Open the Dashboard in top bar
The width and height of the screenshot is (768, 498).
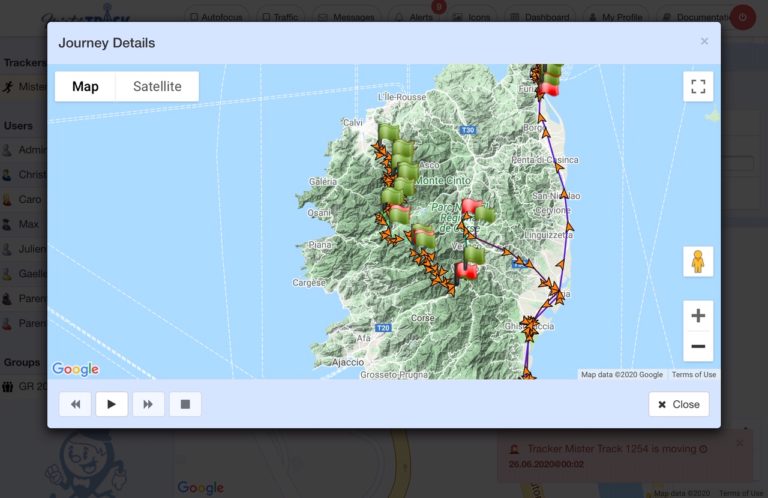tap(540, 17)
